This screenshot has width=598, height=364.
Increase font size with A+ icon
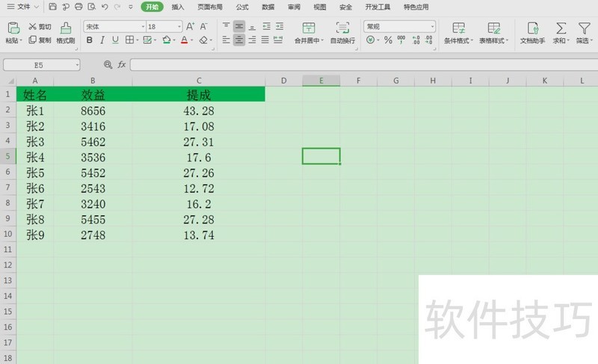pos(190,26)
